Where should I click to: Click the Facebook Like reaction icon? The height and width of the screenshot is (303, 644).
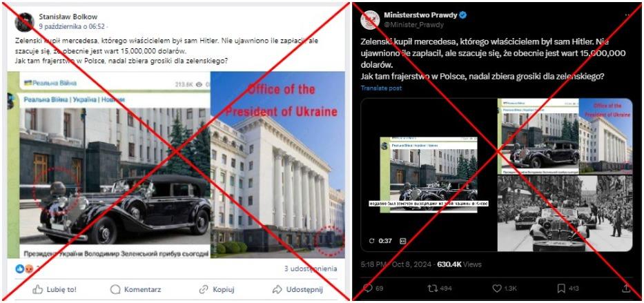point(19,269)
